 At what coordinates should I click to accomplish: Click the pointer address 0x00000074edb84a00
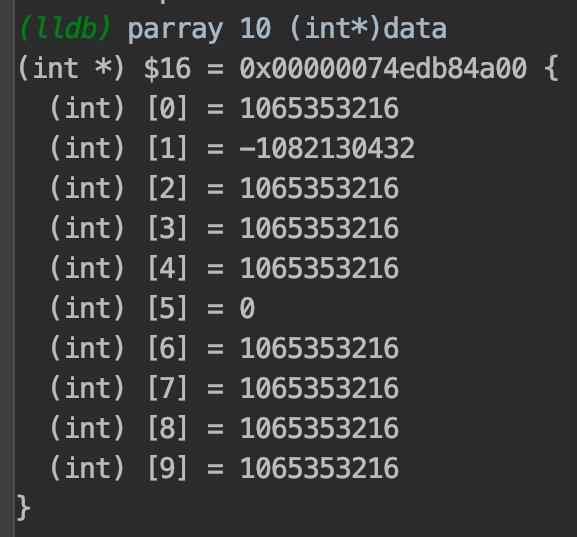[383, 68]
